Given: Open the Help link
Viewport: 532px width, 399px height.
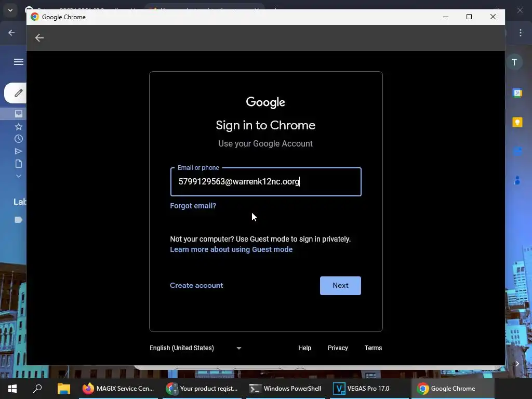Looking at the screenshot, I should [304, 348].
